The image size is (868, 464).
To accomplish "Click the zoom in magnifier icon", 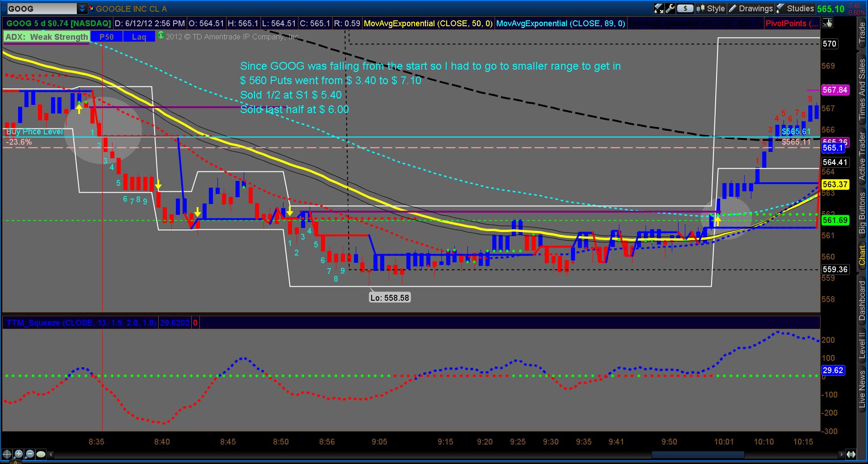I will pos(18,455).
